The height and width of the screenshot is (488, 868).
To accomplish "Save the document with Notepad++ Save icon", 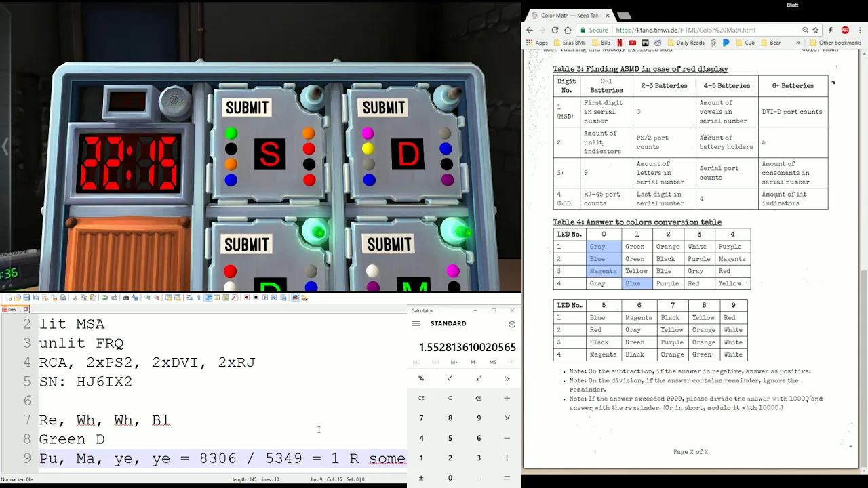I will 26,298.
